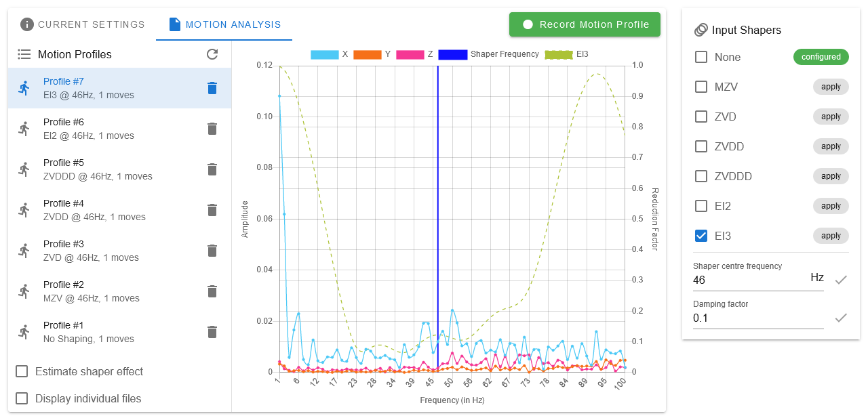Image resolution: width=868 pixels, height=420 pixels.
Task: Select the Motion Analysis tab
Action: (224, 24)
